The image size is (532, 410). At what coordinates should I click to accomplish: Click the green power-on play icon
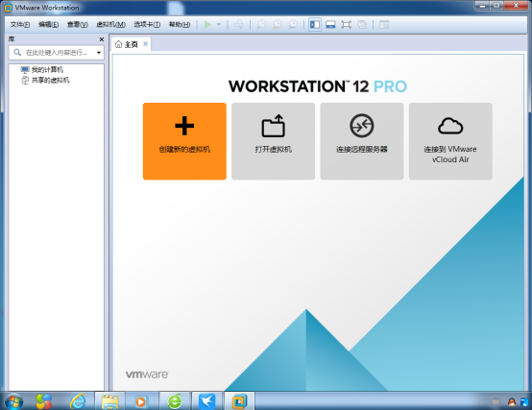[207, 24]
